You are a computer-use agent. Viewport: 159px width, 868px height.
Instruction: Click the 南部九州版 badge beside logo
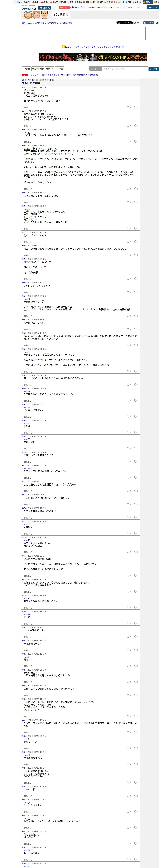point(45,8)
